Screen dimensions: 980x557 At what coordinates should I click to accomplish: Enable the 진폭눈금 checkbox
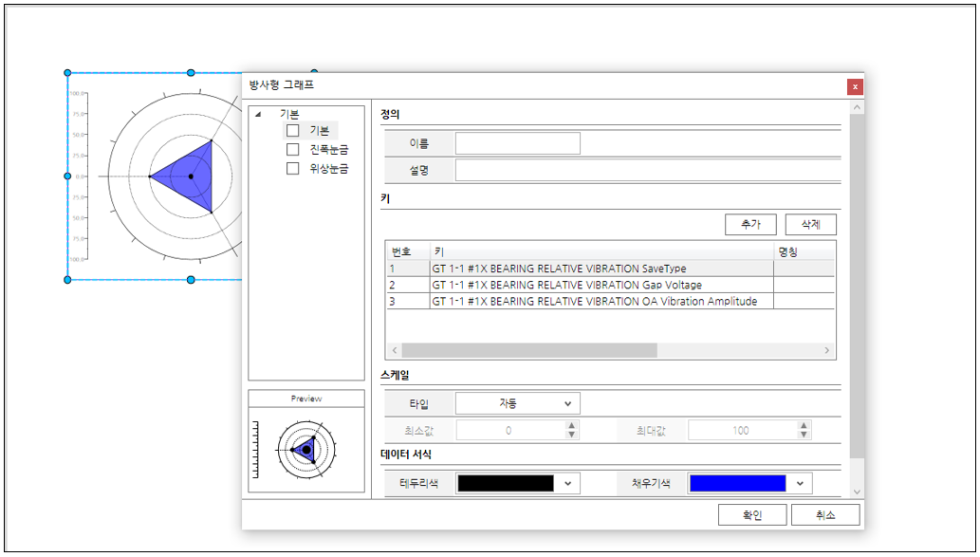pos(292,149)
